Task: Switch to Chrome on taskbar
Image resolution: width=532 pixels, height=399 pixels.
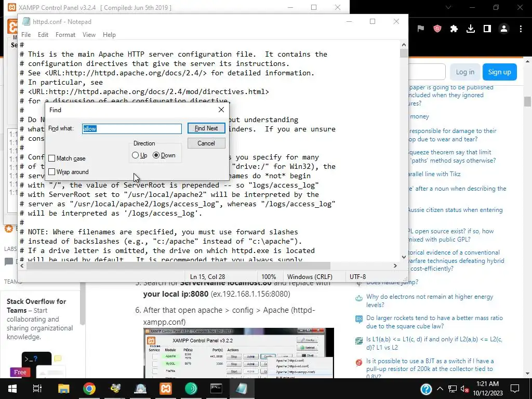Action: pyautogui.click(x=89, y=389)
